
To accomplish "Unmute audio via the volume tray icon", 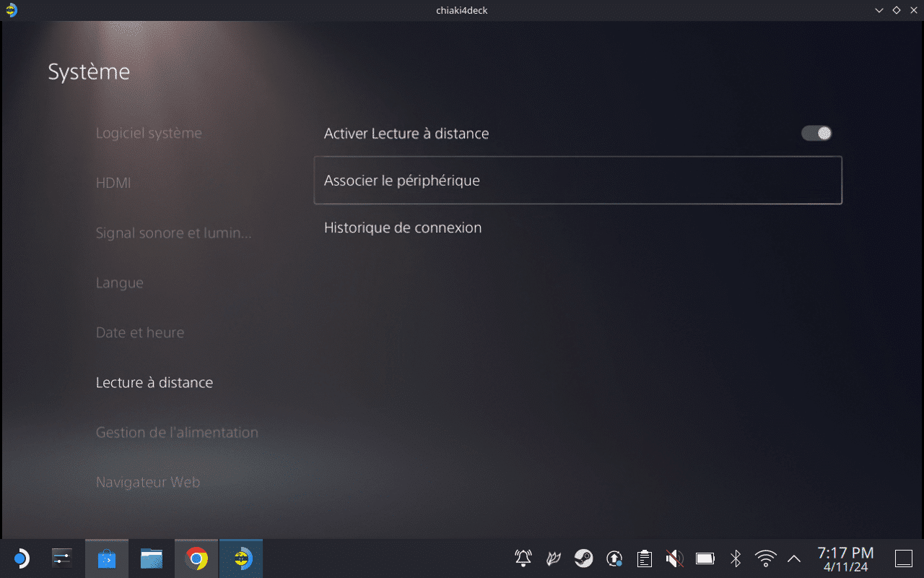I will tap(674, 558).
